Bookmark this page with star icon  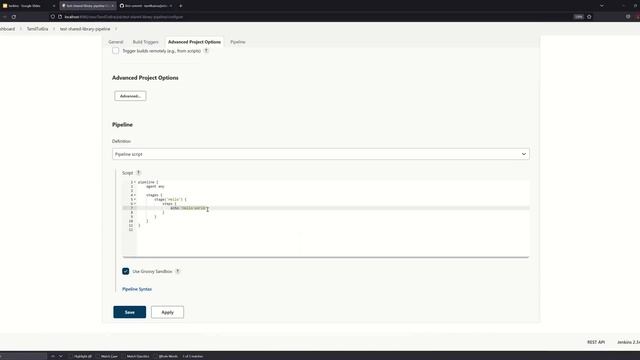tap(589, 17)
